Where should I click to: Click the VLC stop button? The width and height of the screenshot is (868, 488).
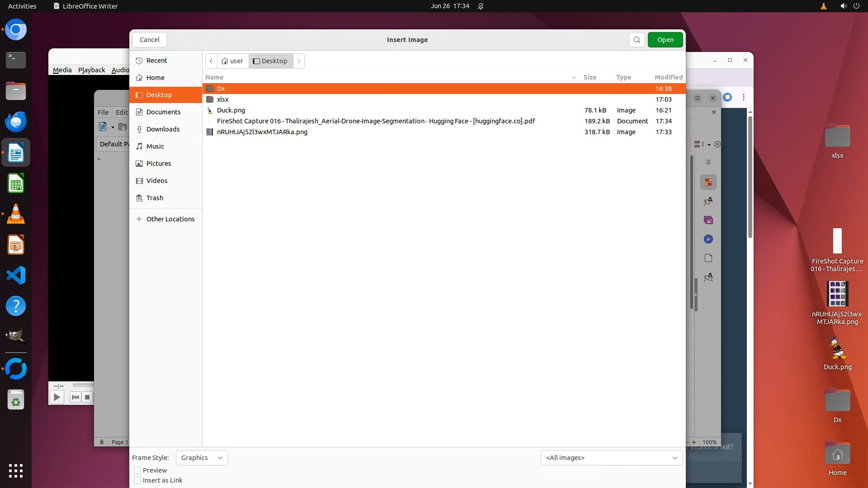[87, 397]
